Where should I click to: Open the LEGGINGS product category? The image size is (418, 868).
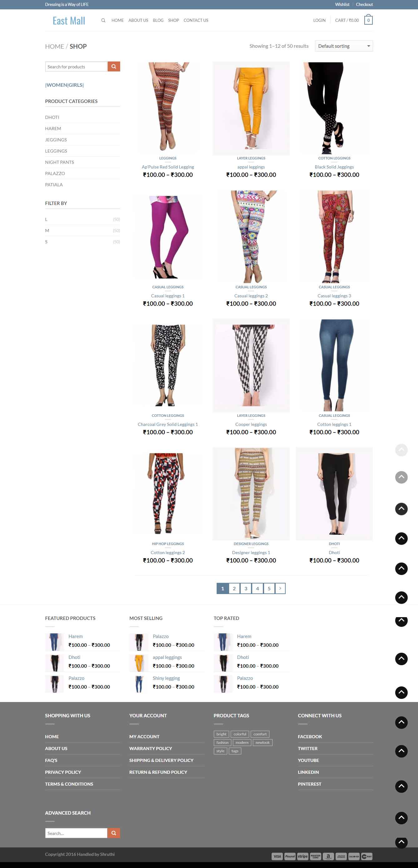pos(56,151)
